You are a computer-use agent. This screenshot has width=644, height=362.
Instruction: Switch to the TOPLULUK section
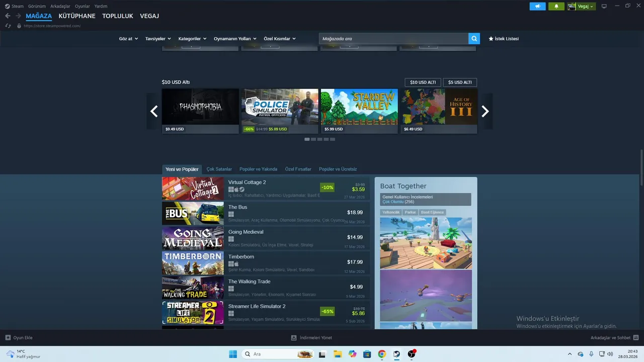click(x=118, y=16)
